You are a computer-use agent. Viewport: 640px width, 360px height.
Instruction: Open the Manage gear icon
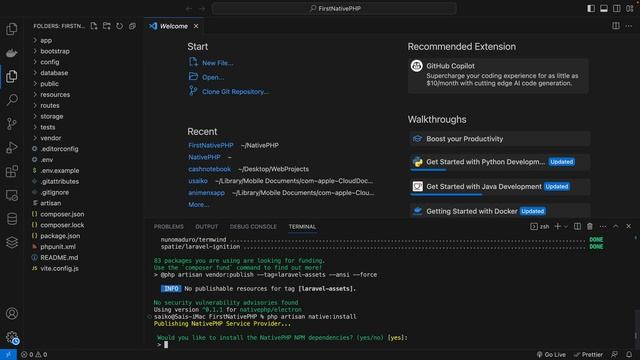tap(12, 337)
